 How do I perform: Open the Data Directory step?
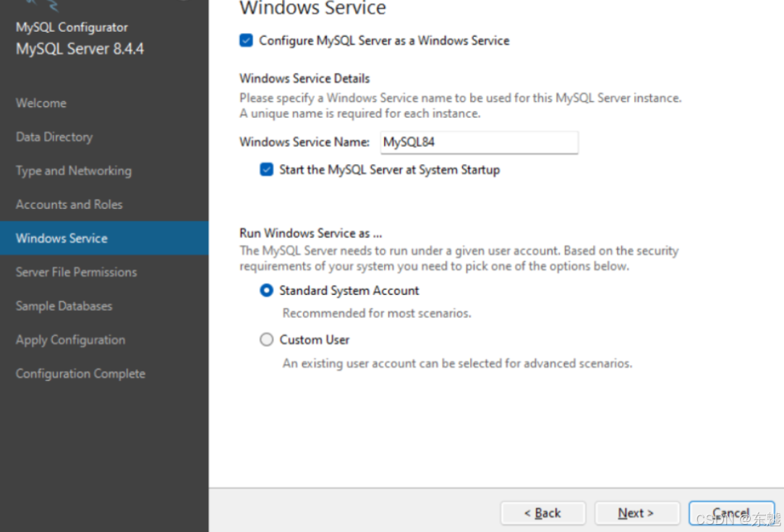click(x=54, y=137)
